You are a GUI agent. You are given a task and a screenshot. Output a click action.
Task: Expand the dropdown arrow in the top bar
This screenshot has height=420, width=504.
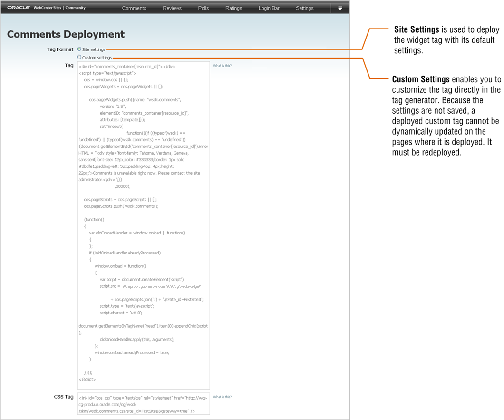[x=340, y=9]
